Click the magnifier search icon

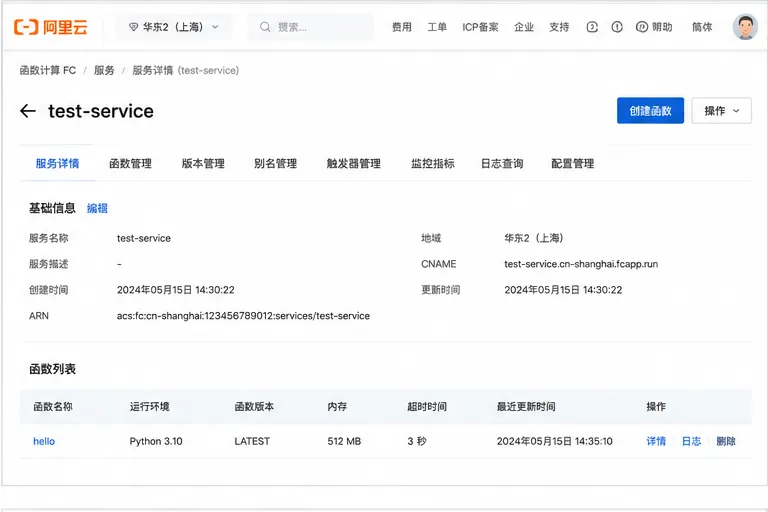265,27
